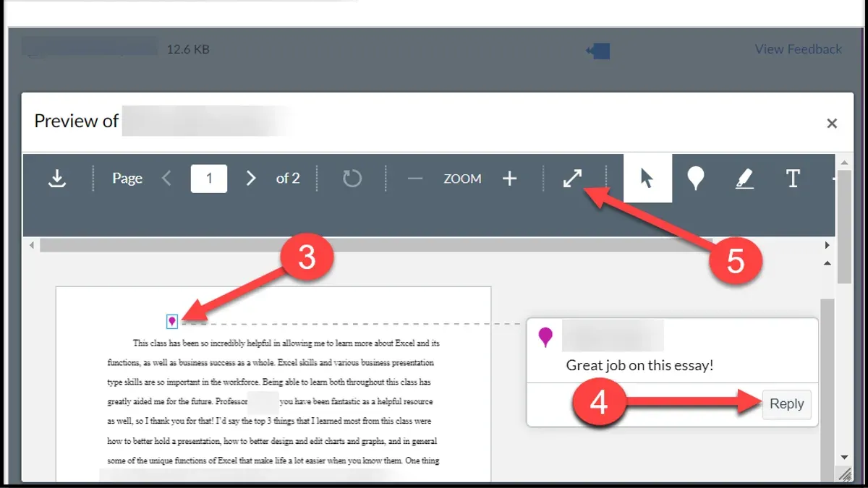868x488 pixels.
Task: Click the horizontal scrollbar left arrow
Action: pos(31,246)
